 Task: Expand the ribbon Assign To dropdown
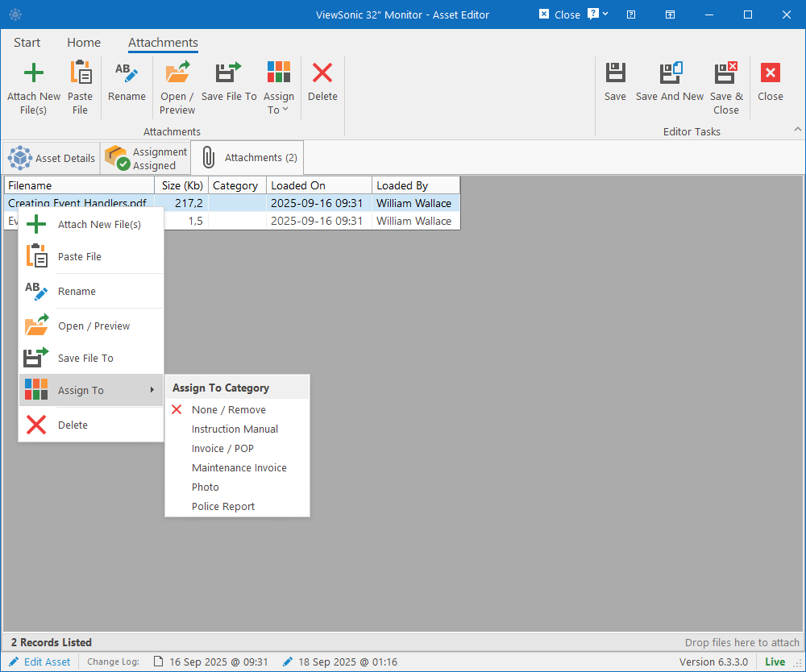pos(279,87)
